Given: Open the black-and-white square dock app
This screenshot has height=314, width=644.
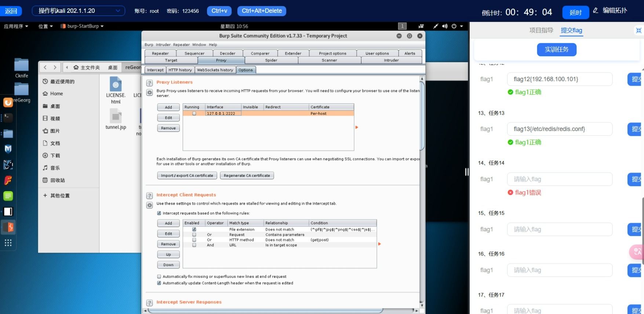Looking at the screenshot, I should tap(8, 211).
